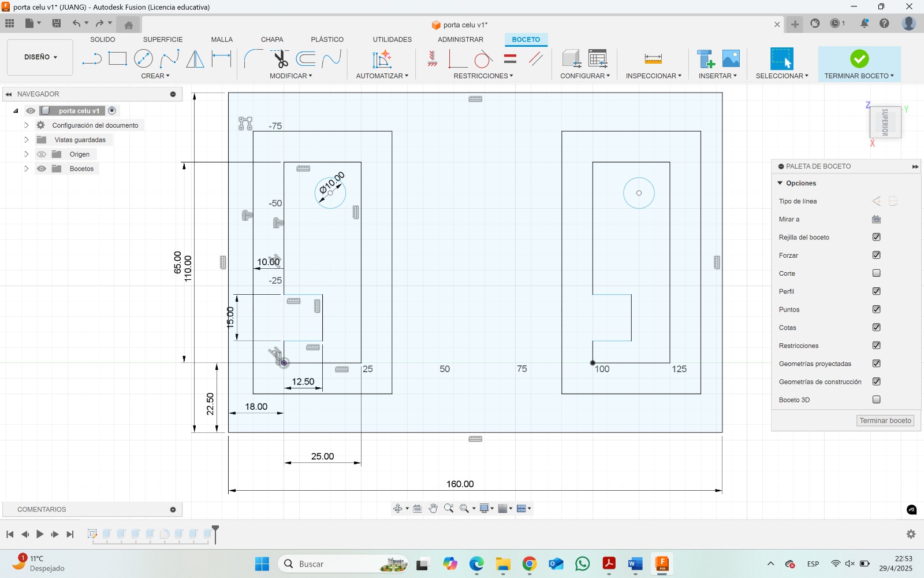924x578 pixels.
Task: Enable the Boceto 3D checkbox
Action: pos(877,399)
